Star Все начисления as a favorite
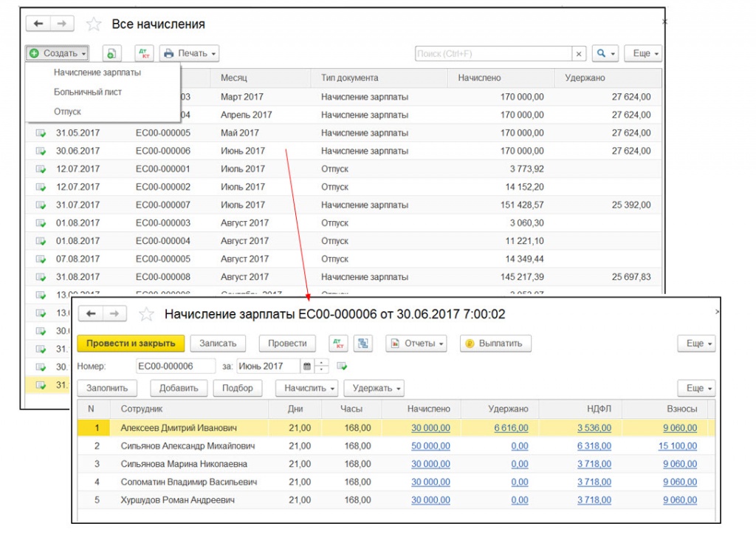 94,24
